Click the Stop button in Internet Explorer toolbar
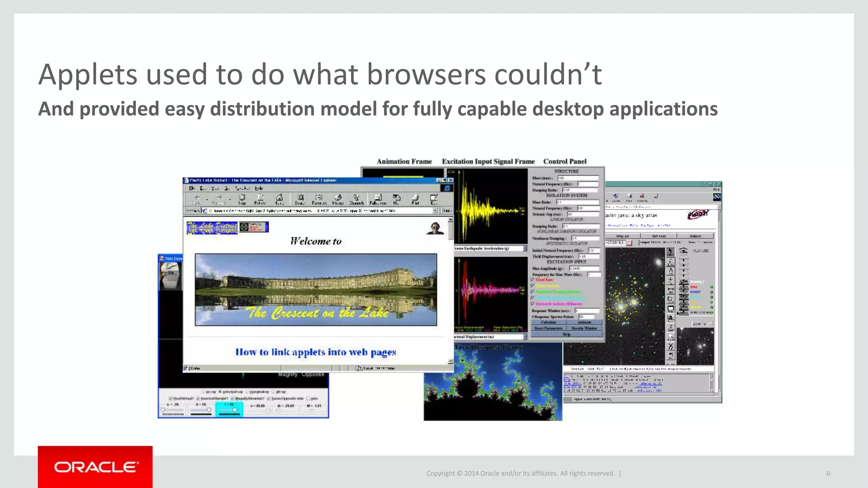Viewport: 868px width, 488px height. 242,199
